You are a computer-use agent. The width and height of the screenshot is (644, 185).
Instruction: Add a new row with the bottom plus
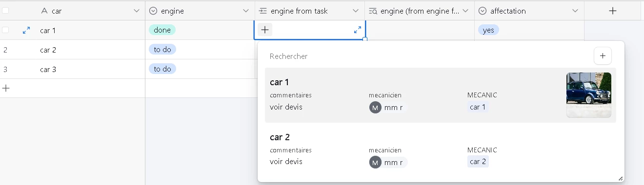click(6, 88)
